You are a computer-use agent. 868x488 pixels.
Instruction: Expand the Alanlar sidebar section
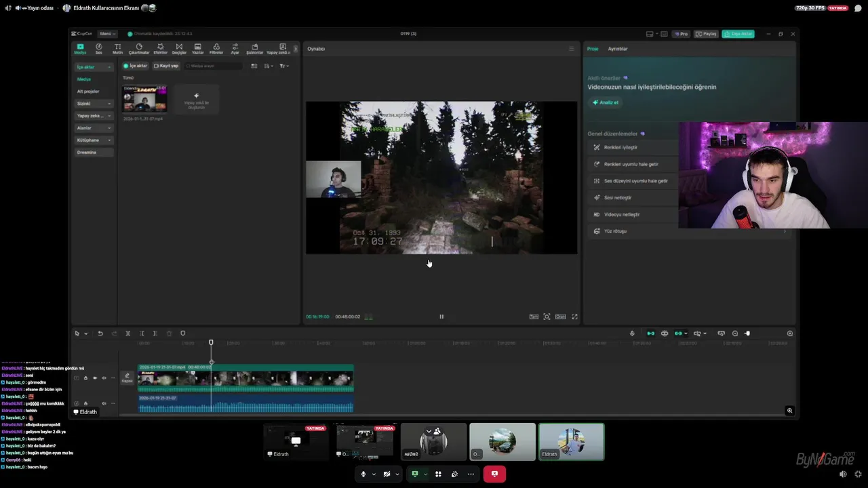pyautogui.click(x=94, y=128)
